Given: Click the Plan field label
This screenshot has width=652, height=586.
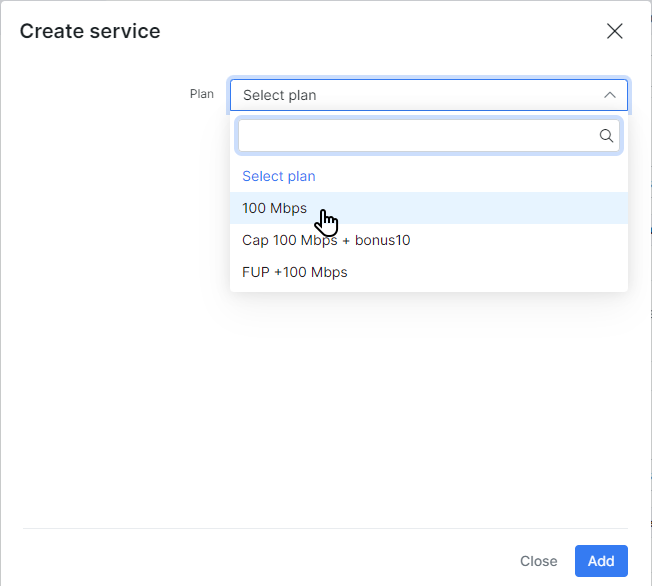Looking at the screenshot, I should (x=202, y=94).
